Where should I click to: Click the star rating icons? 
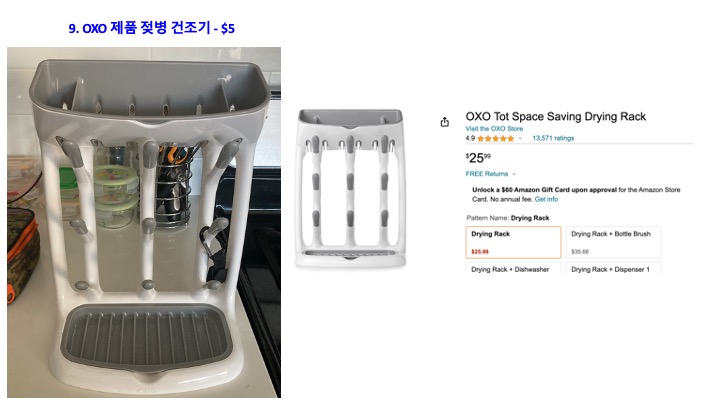(495, 138)
